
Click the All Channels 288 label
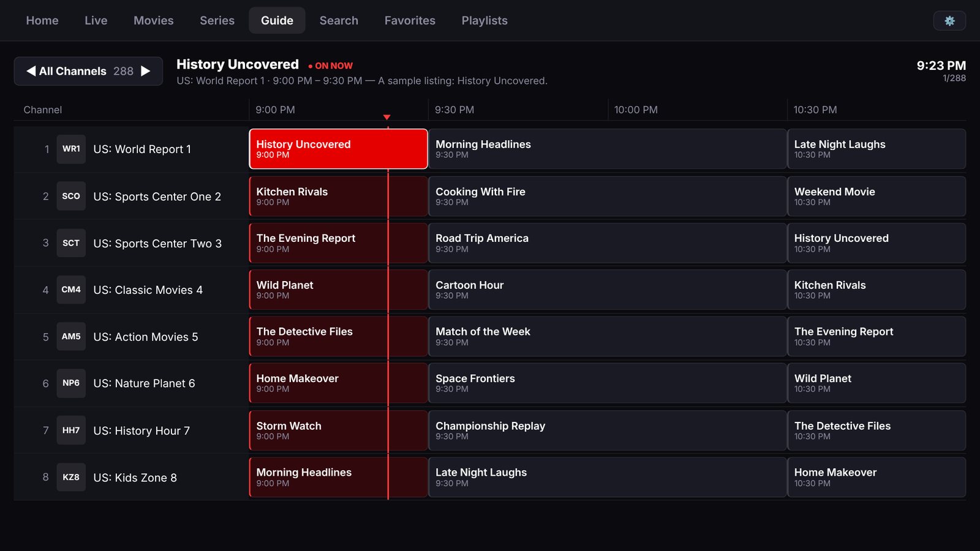[86, 71]
